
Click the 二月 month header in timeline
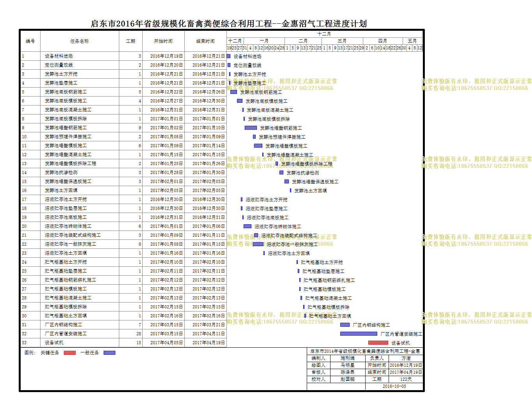click(x=303, y=41)
